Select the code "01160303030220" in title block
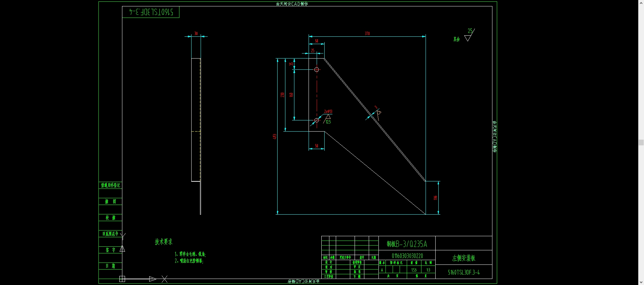 [x=407, y=256]
